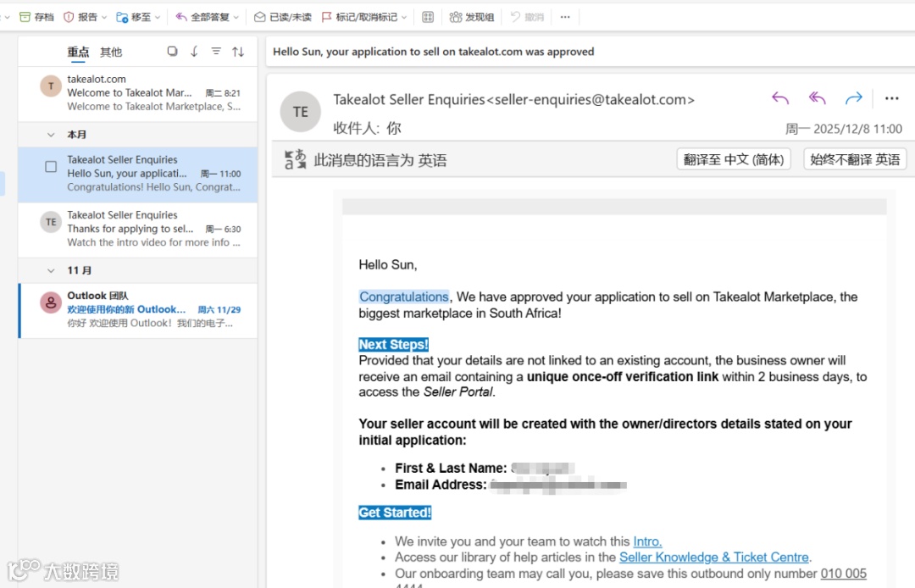Open the Flag/Unflag dropdown arrow
915x588 pixels.
point(404,18)
